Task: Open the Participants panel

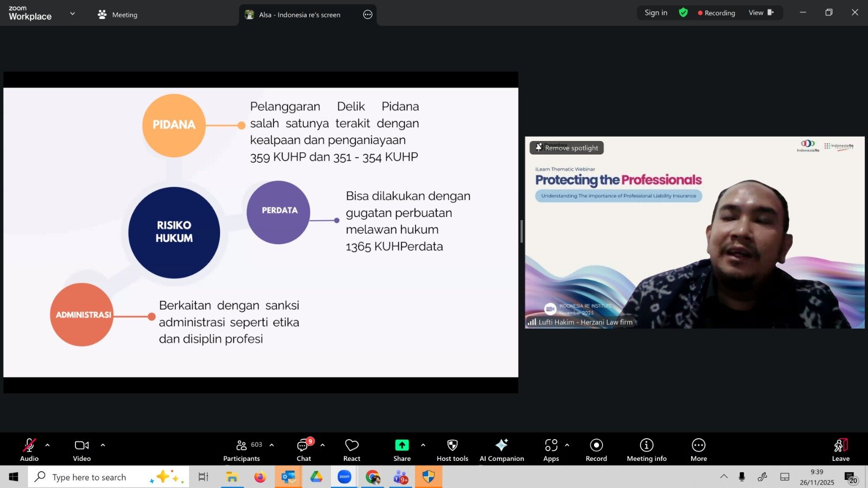Action: click(x=242, y=450)
